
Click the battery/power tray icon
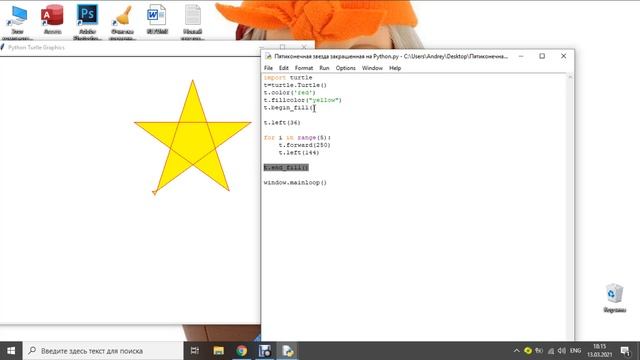click(x=539, y=351)
